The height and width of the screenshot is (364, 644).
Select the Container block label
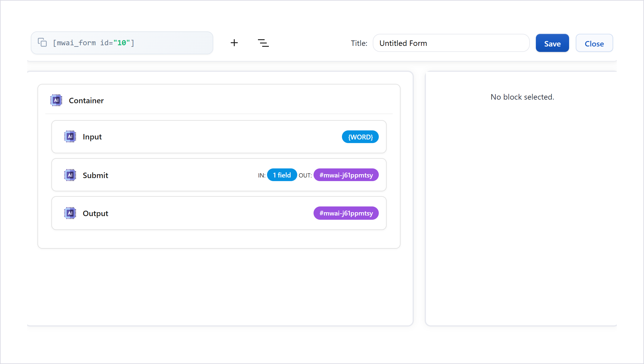click(x=86, y=101)
